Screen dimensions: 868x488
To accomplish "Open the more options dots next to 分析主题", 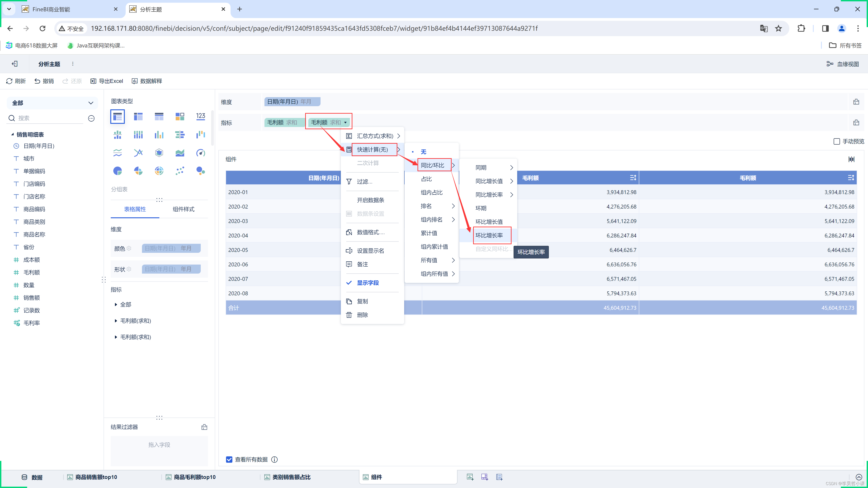I will [73, 64].
